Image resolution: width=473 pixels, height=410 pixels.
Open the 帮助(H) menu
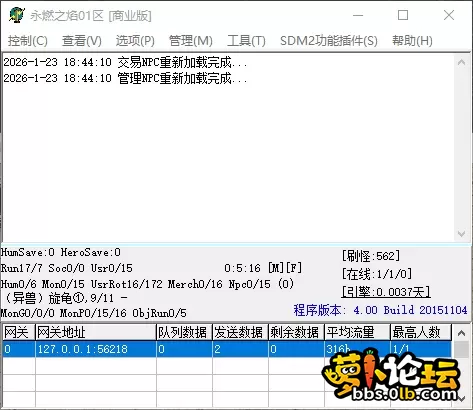412,41
